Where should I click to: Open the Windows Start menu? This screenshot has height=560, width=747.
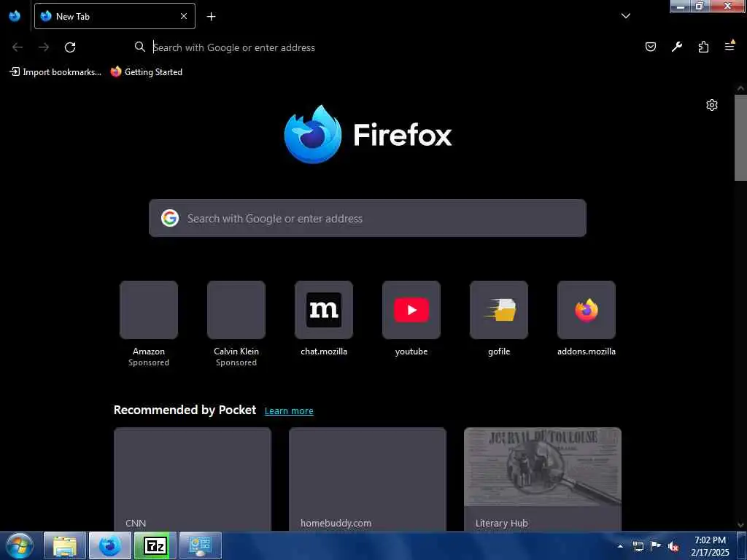tap(20, 545)
